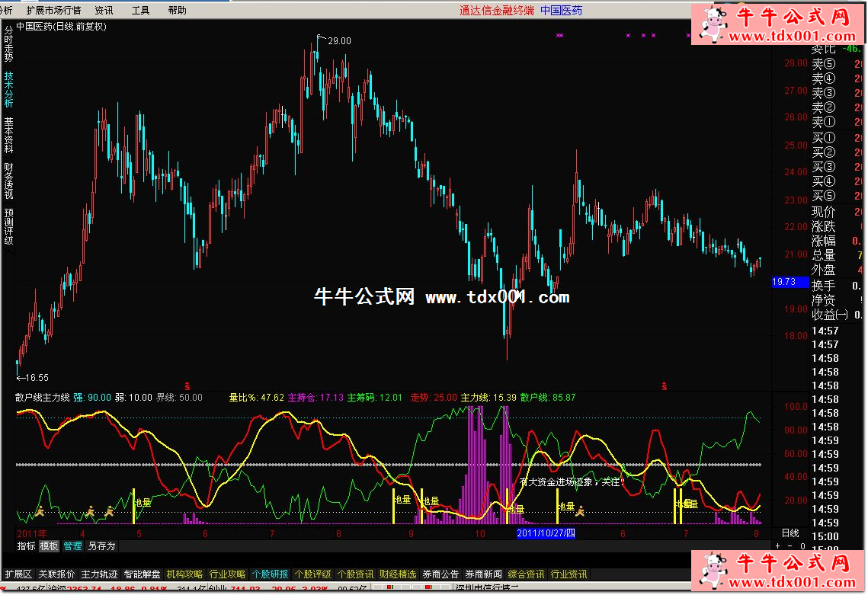The width and height of the screenshot is (868, 595).
Task: Open the 财务透视 side tab
Action: click(x=8, y=181)
